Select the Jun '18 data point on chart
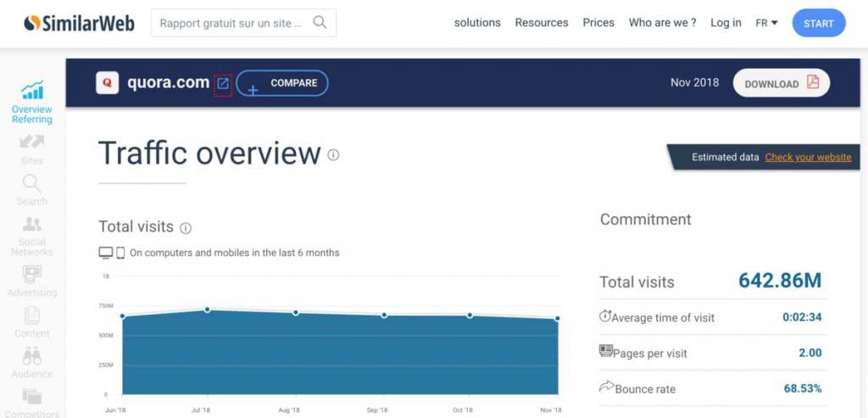This screenshot has height=418, width=868. point(122,316)
